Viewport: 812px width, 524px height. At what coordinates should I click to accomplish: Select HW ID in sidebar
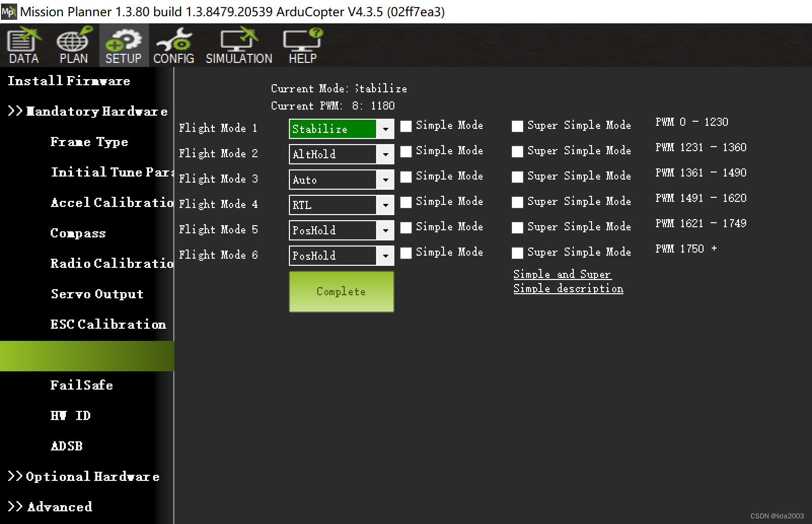[x=70, y=415]
